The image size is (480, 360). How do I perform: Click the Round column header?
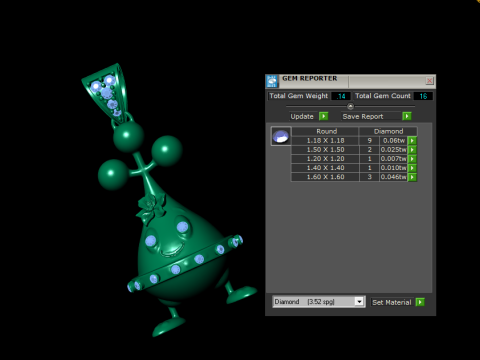325,131
